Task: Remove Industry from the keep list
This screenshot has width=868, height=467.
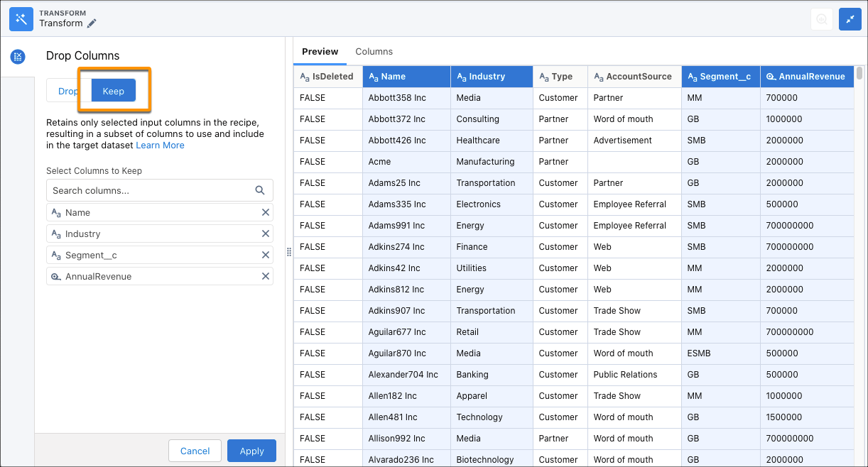Action: 266,233
